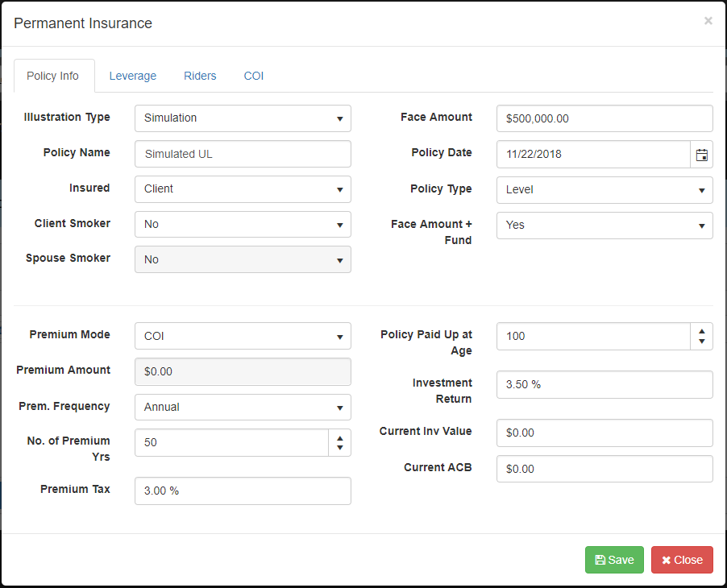The width and height of the screenshot is (727, 588).
Task: Increase Policy Paid Up at Age value
Action: point(701,330)
